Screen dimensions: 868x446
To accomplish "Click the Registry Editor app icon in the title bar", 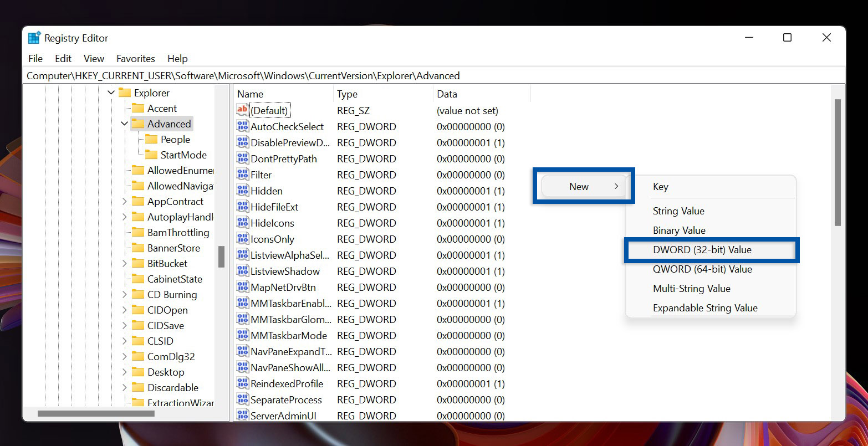I will (34, 37).
